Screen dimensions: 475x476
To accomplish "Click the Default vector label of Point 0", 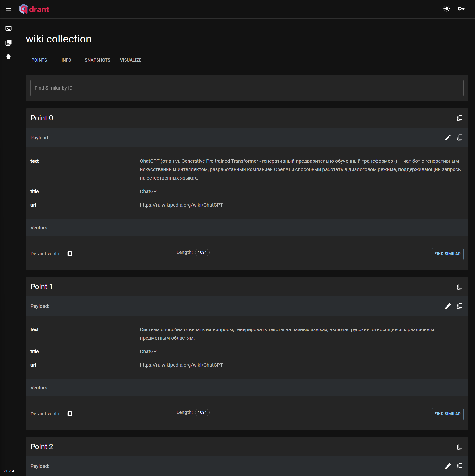I will pos(46,254).
